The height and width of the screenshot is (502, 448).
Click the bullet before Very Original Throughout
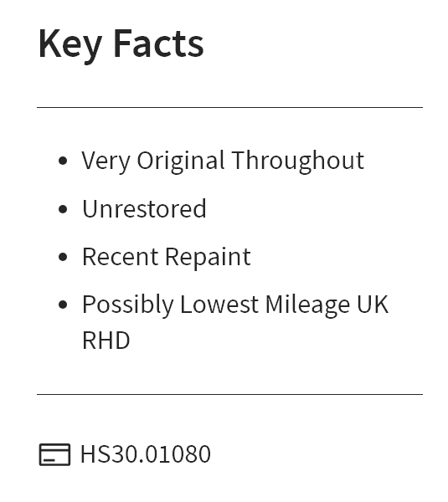pos(63,161)
